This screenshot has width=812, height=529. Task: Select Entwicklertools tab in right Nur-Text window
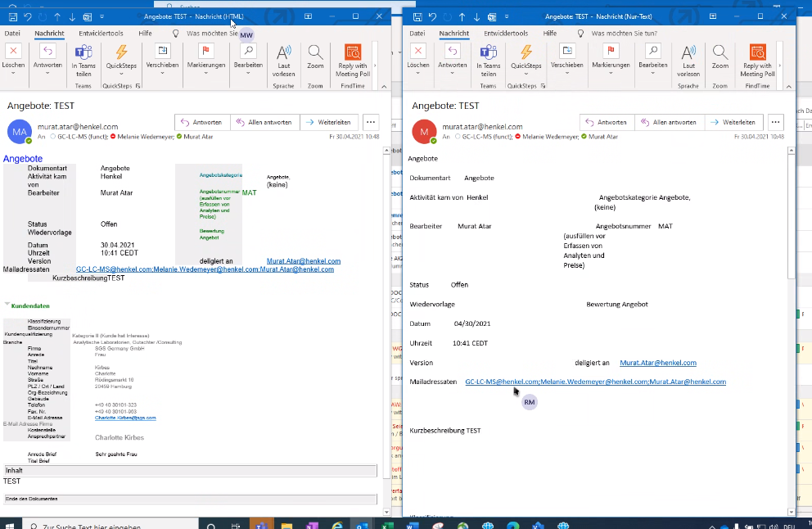[x=506, y=33]
